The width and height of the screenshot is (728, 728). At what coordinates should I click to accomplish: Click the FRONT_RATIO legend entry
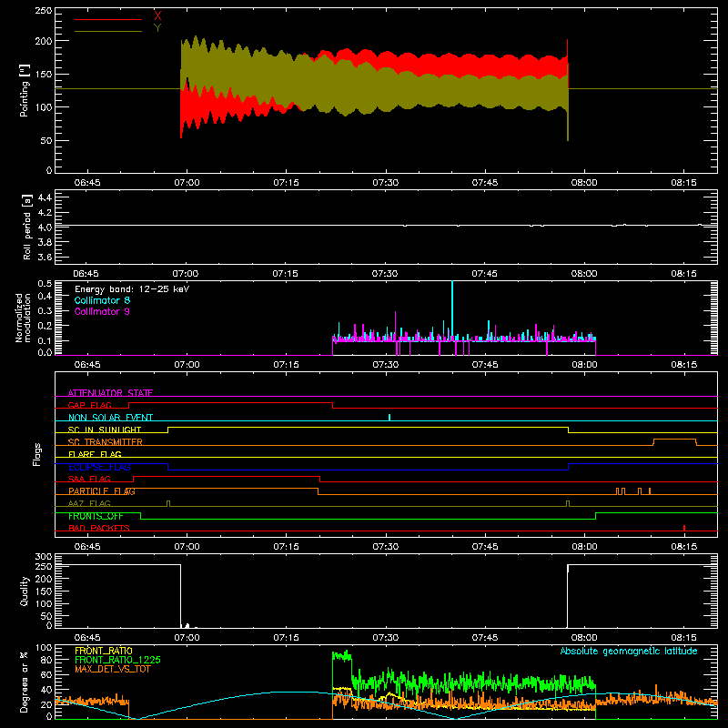(104, 651)
